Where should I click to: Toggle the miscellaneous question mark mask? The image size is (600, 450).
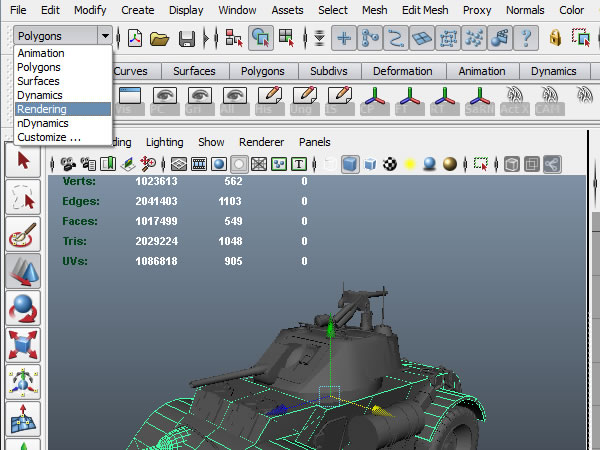526,38
